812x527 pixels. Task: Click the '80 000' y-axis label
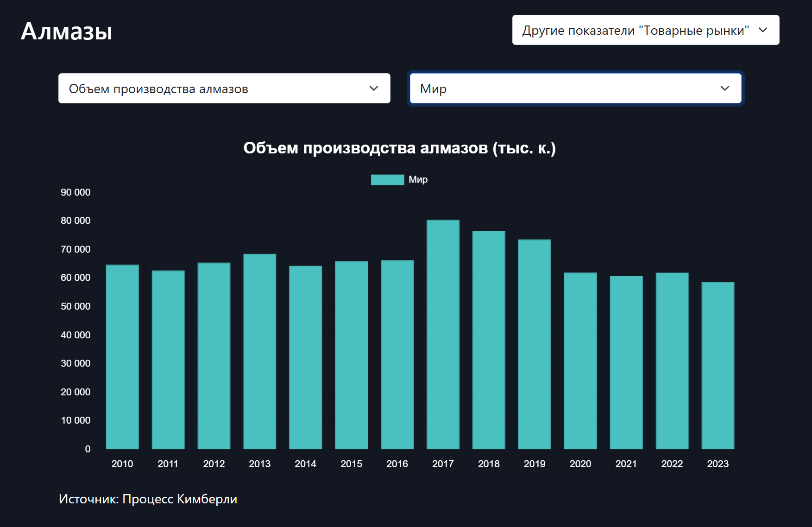point(76,221)
